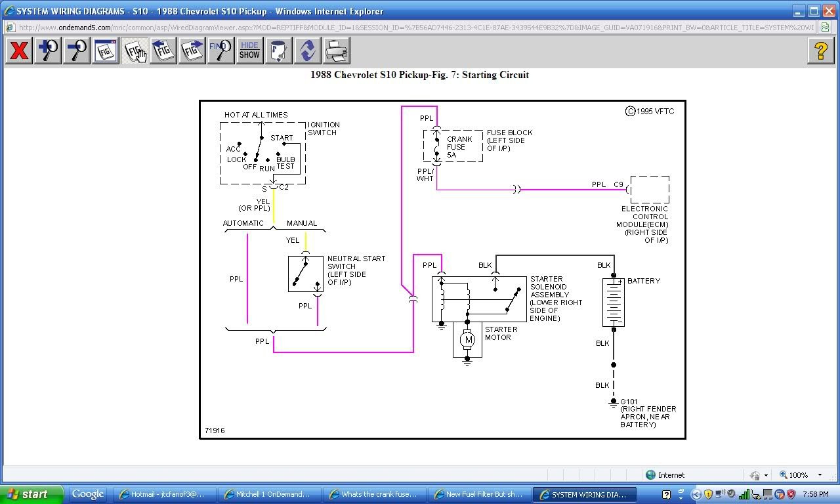Viewport: 840px width, 504px height.
Task: Click the red X close-diagram icon
Action: (x=20, y=51)
